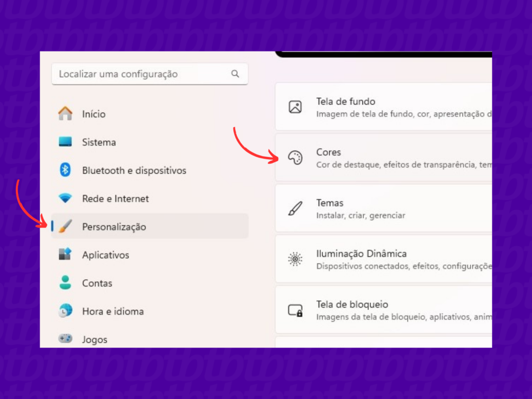The width and height of the screenshot is (532, 399).
Task: Click the Rede e Internet Wi-Fi icon
Action: (66, 198)
